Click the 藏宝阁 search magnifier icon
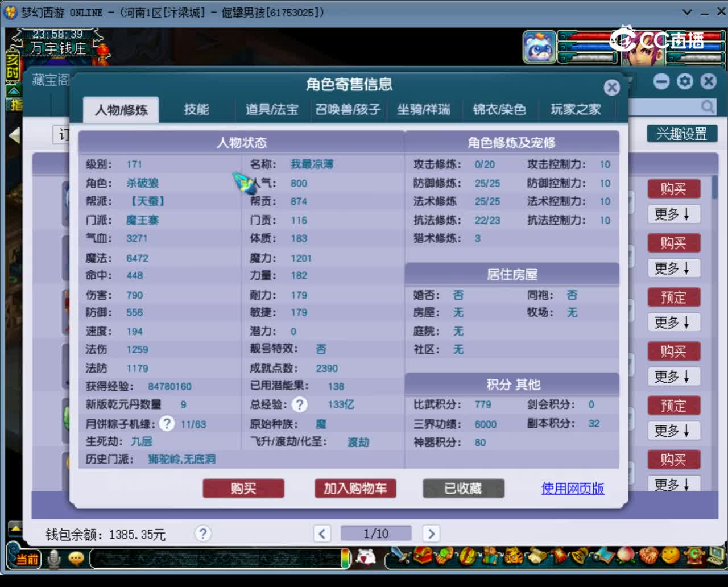 pos(707,107)
